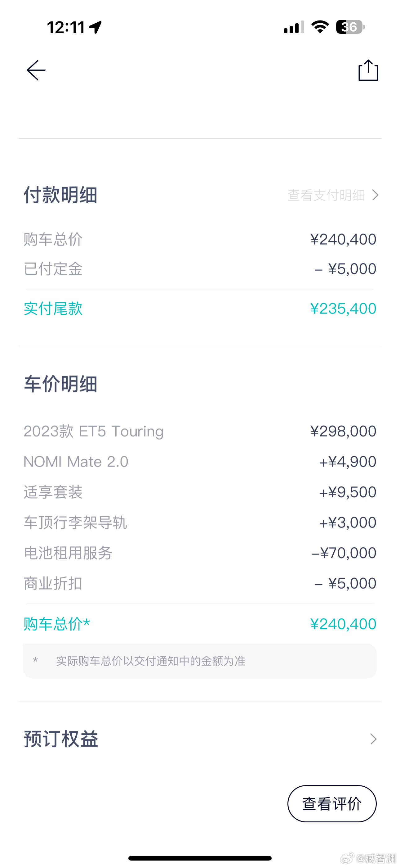Select the 电池租用服务 line item

tap(200, 553)
